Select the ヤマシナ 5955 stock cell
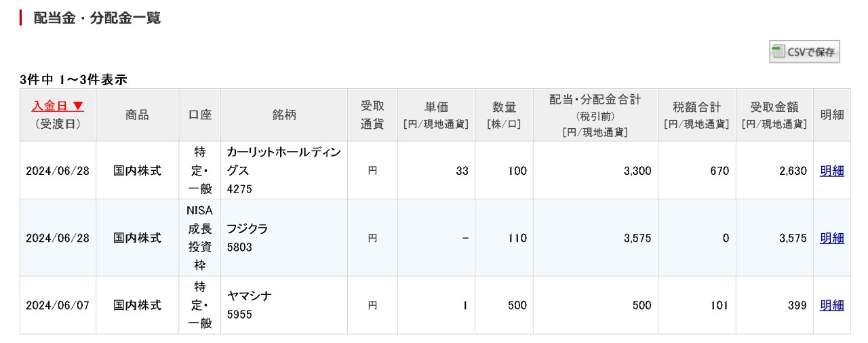 tap(283, 306)
